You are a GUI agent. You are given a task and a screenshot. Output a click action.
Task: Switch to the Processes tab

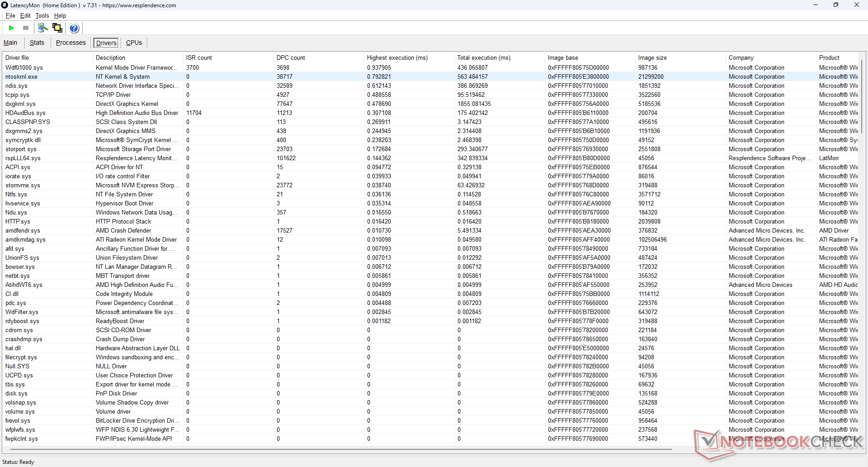coord(71,43)
